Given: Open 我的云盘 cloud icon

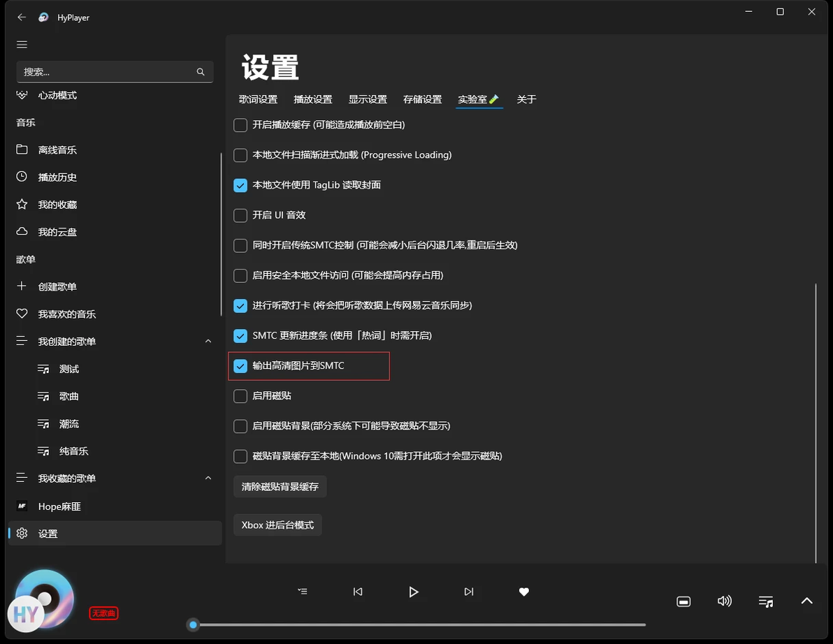Looking at the screenshot, I should click(x=22, y=231).
